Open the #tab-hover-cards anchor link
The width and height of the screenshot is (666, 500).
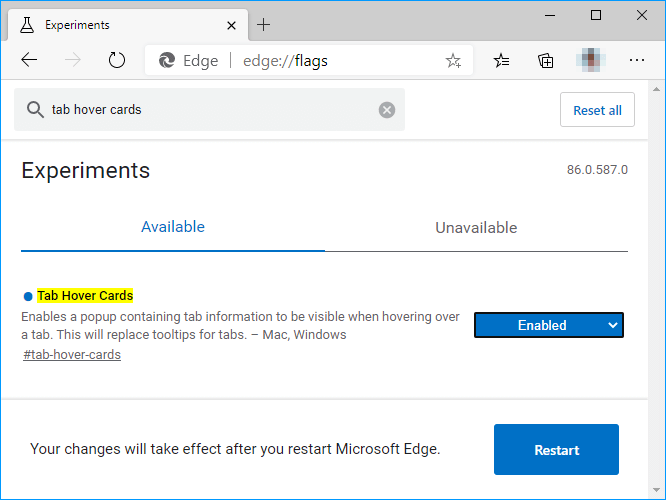click(x=72, y=355)
